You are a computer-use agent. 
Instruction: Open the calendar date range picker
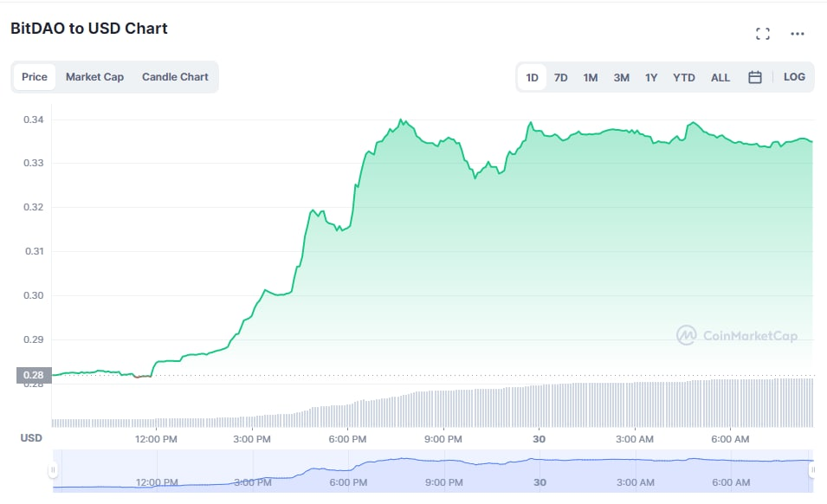[x=754, y=77]
